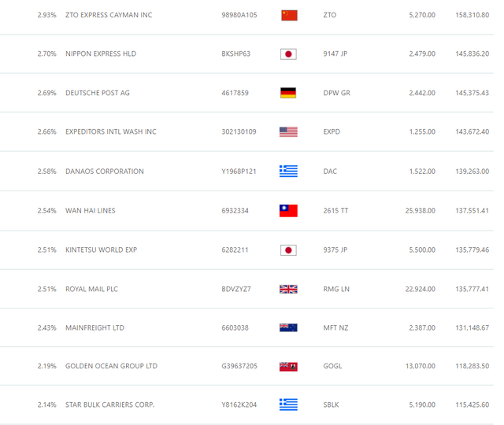
Task: Click the Bermuda flag beside Golden Ocean Group
Action: [289, 366]
